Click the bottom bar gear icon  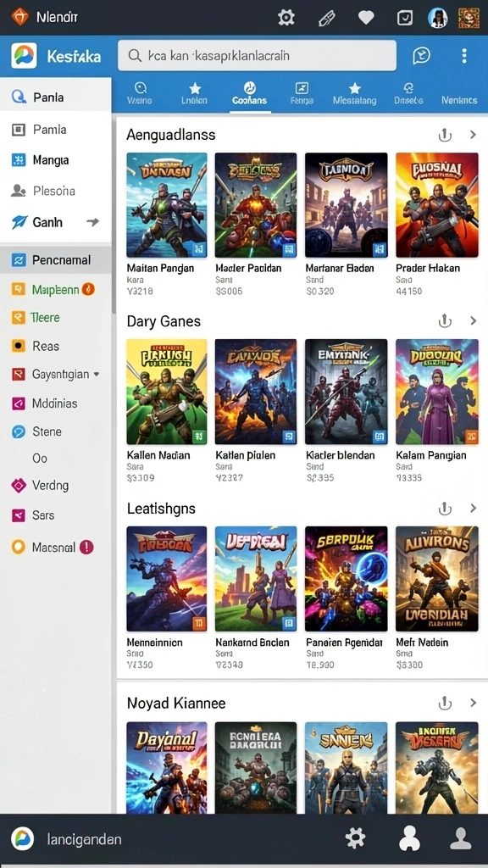tap(355, 838)
